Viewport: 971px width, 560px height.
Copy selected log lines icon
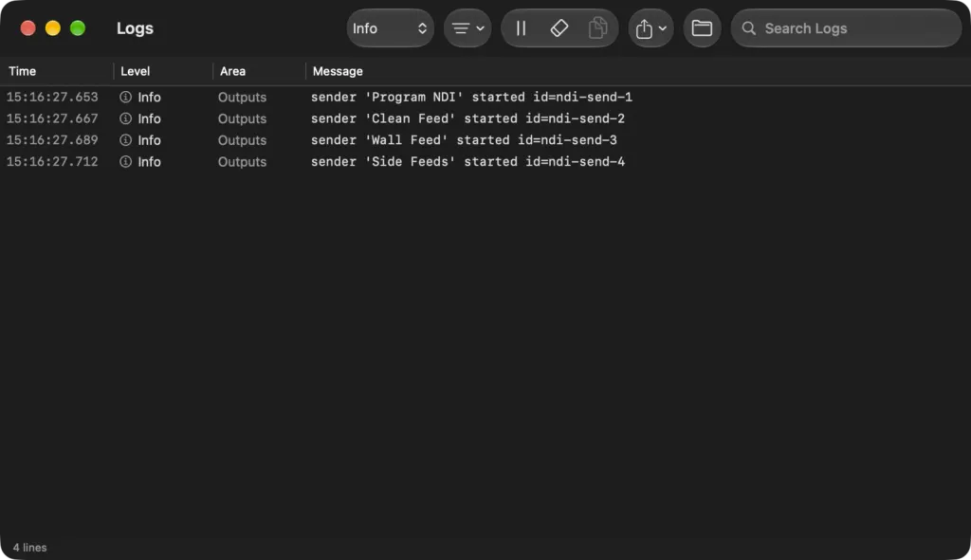[x=597, y=28]
